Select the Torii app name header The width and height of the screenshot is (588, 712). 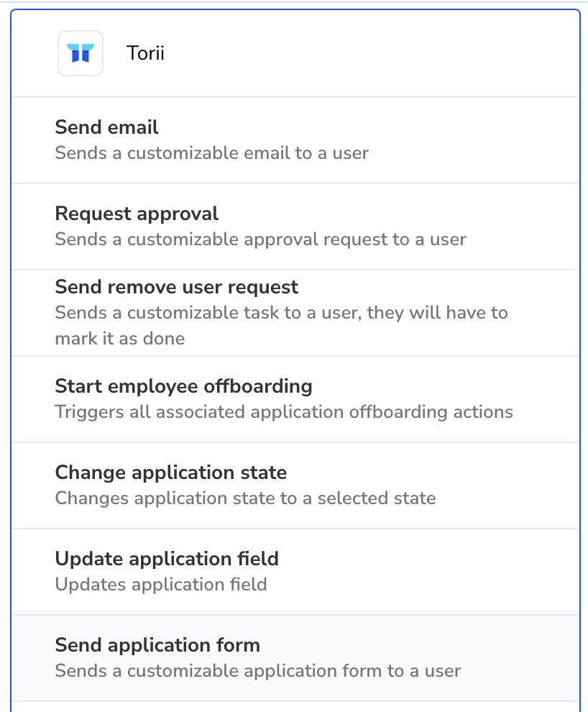pos(145,53)
